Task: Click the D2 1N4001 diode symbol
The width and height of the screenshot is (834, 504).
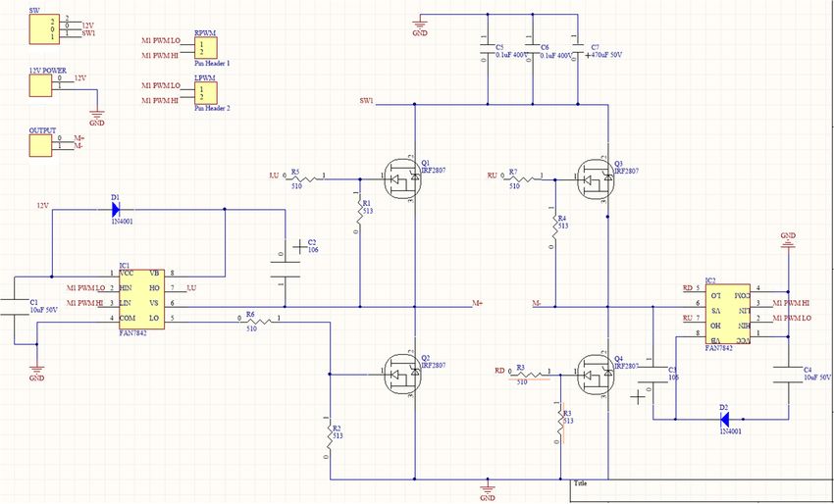Action: (x=724, y=417)
